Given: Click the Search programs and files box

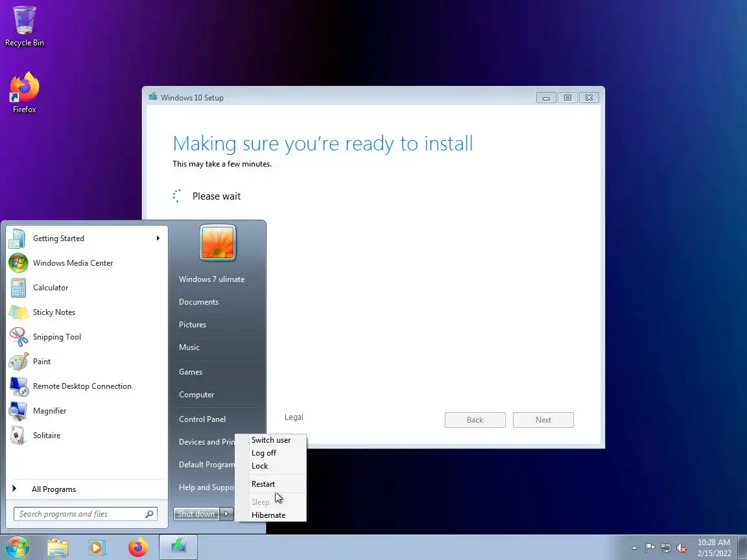Looking at the screenshot, I should [86, 514].
